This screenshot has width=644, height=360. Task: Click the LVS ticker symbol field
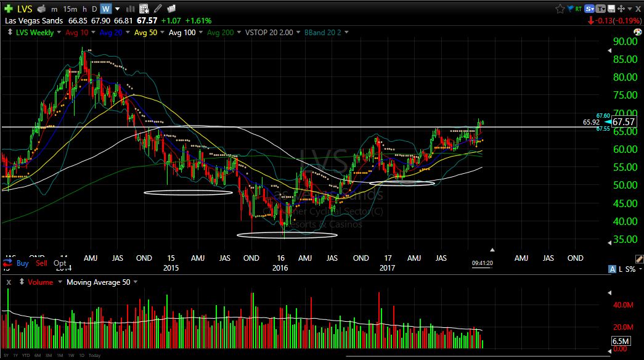[x=25, y=9]
